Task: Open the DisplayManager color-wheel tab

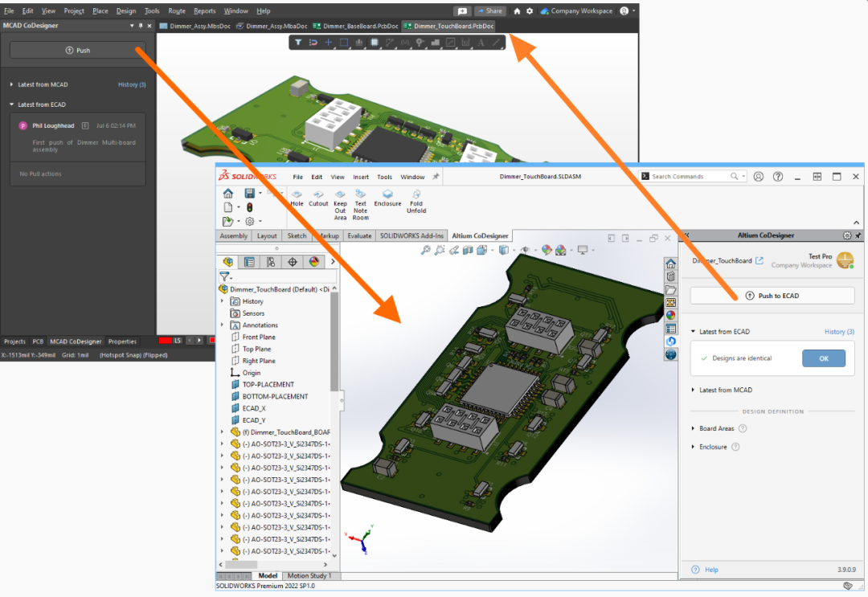Action: 314,262
